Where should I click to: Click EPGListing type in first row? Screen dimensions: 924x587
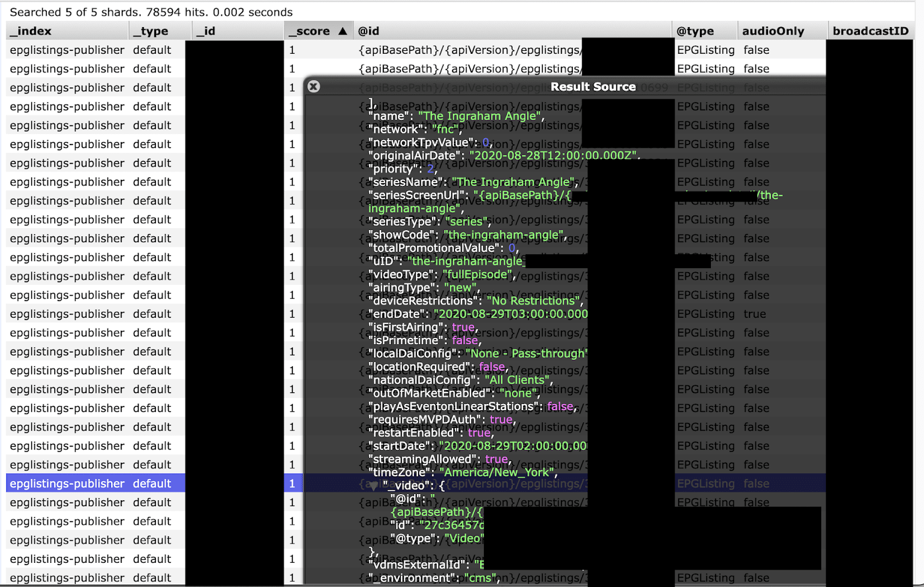tap(706, 50)
